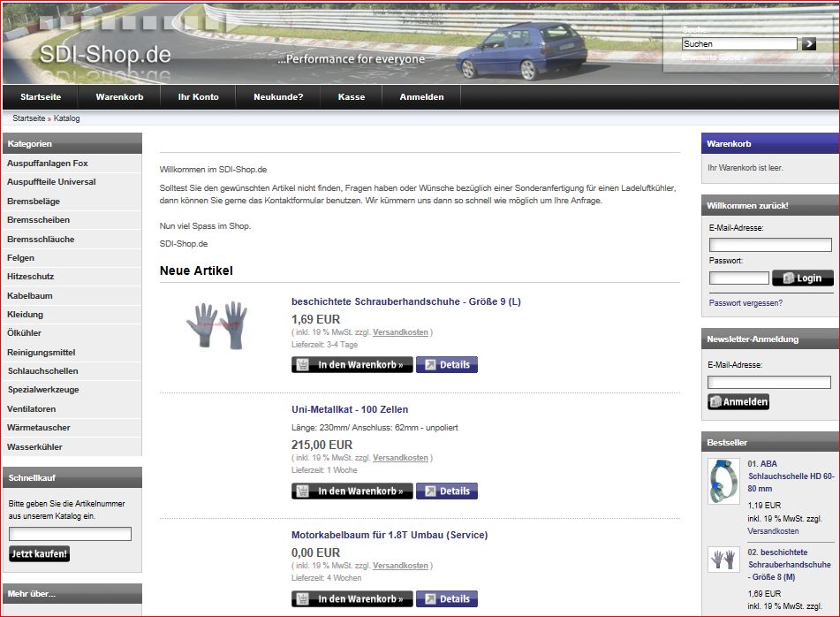Click the search arrow button beside Suchen field
Screen dimensions: 840x617
[x=809, y=43]
